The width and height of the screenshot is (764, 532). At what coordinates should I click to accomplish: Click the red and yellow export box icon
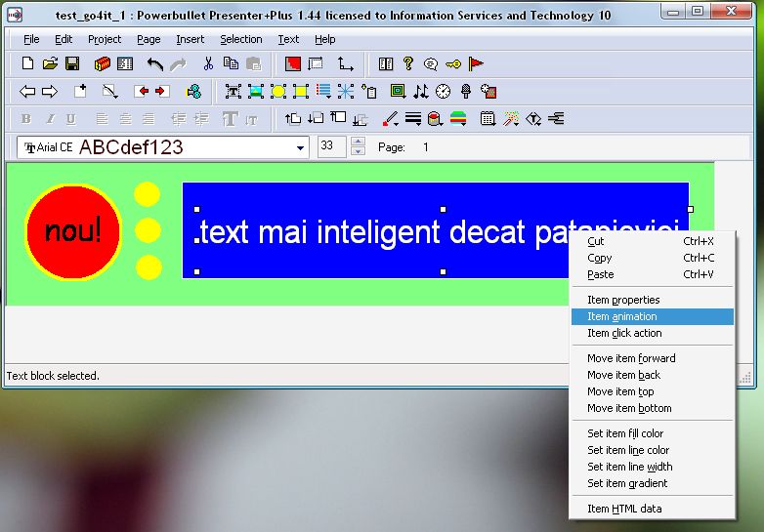click(103, 63)
